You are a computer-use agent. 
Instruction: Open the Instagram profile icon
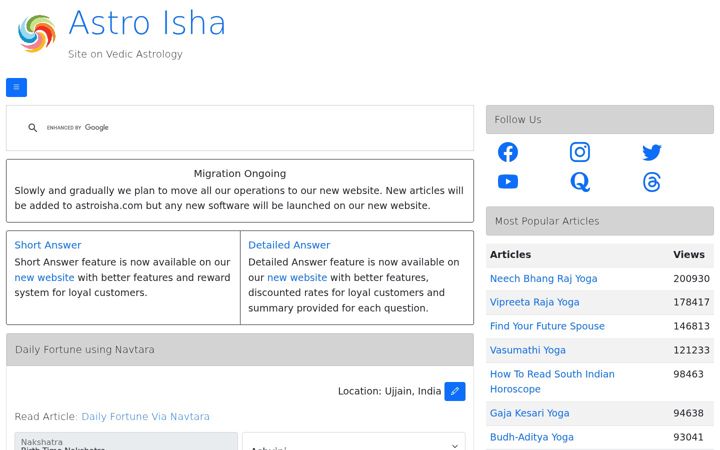pyautogui.click(x=580, y=152)
